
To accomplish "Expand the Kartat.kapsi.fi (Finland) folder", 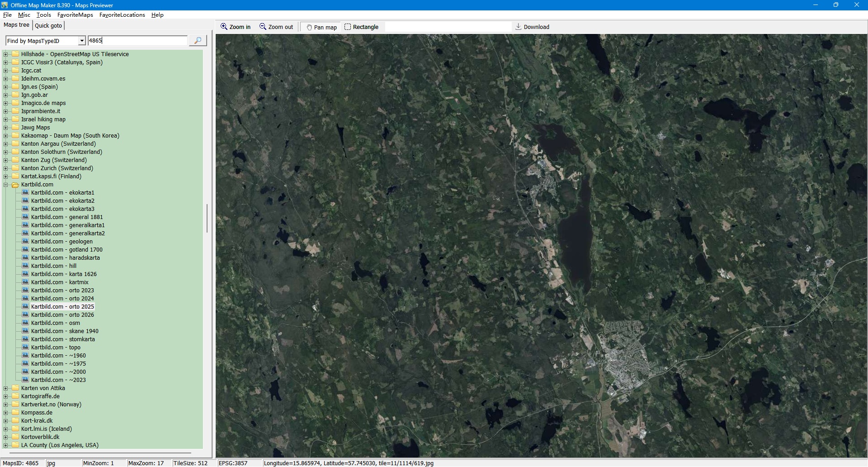I will pyautogui.click(x=6, y=176).
